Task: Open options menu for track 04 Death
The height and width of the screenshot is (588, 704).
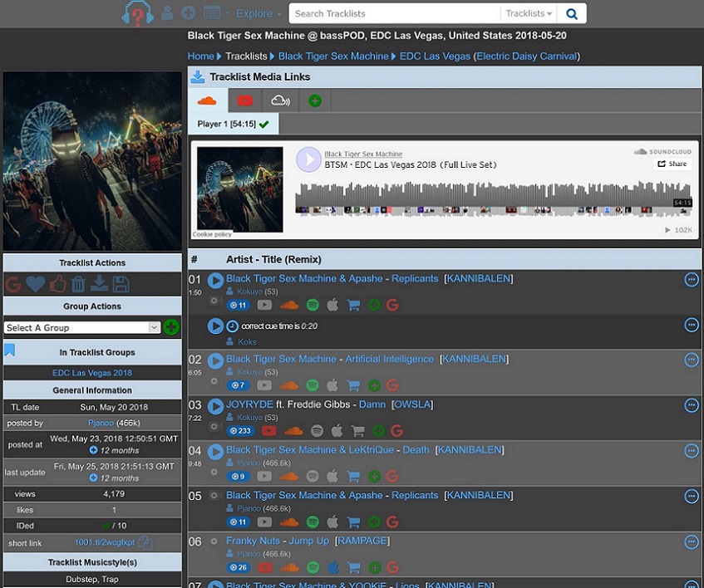Action: (x=692, y=451)
